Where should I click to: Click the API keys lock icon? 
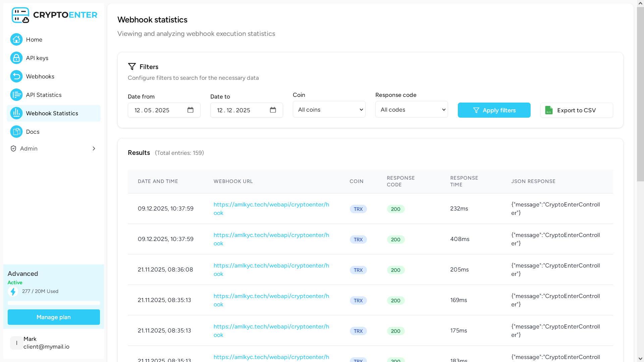tap(16, 58)
